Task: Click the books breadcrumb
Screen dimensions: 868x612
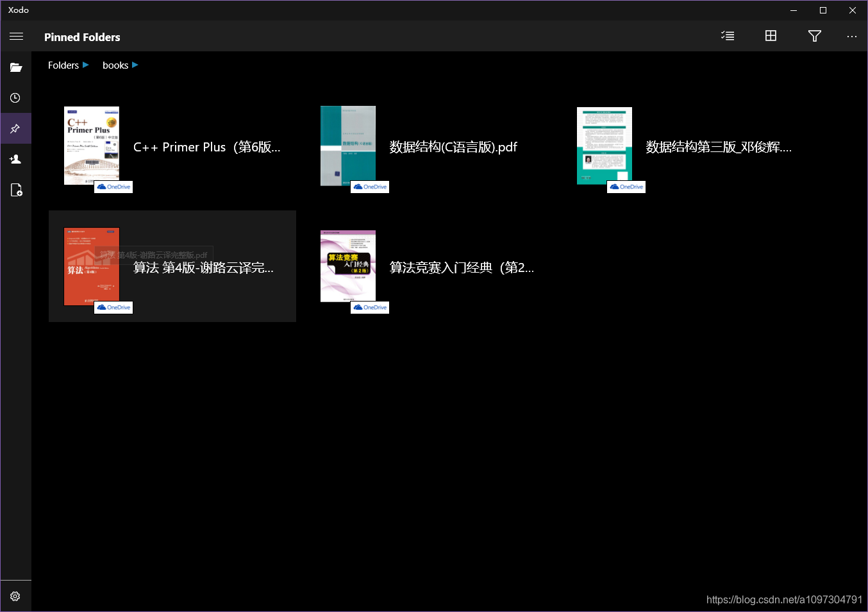Action: 115,65
